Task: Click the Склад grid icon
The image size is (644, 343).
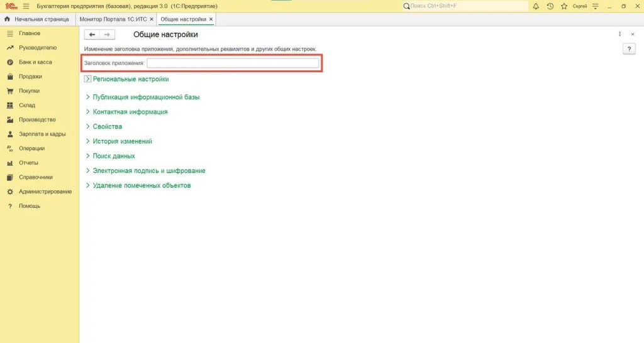Action: tap(10, 105)
